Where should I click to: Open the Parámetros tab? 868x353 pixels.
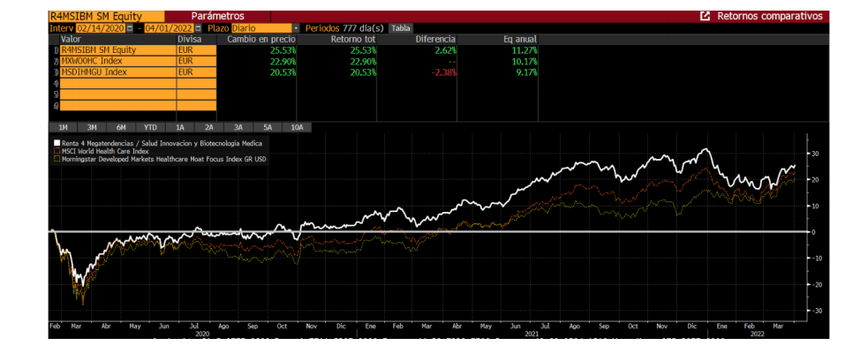point(218,16)
